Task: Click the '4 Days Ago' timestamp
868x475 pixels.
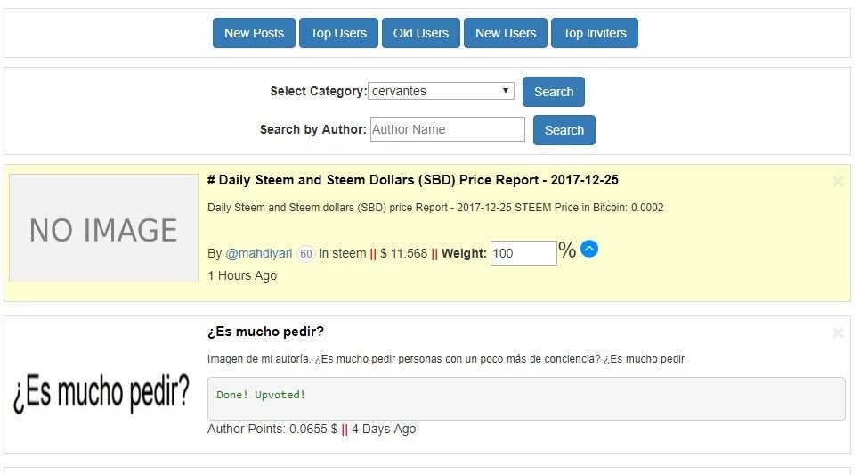Action: [x=384, y=429]
